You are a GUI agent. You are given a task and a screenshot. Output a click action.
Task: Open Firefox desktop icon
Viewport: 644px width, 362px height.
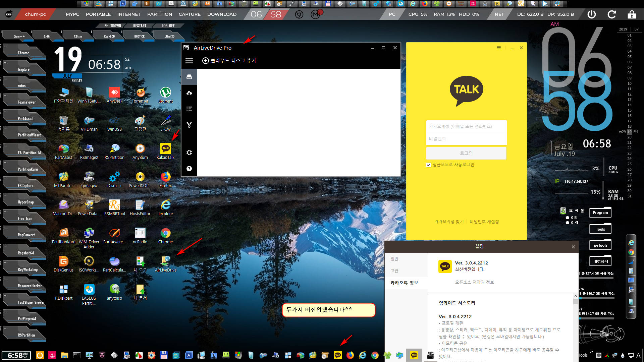pyautogui.click(x=165, y=179)
